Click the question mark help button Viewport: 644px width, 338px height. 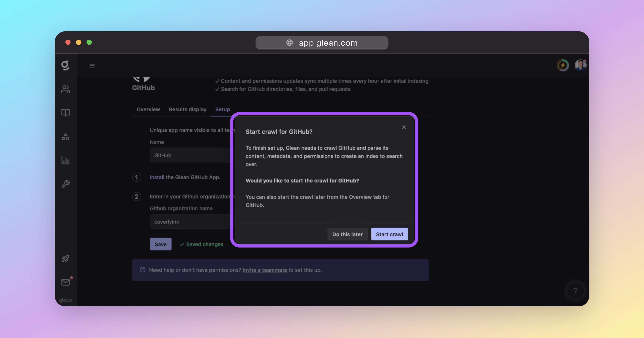pyautogui.click(x=575, y=291)
